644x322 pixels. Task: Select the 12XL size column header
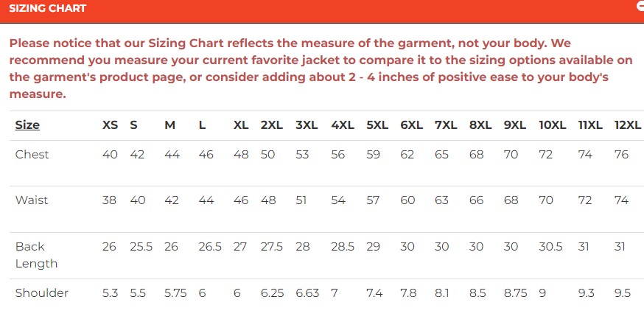tap(627, 125)
